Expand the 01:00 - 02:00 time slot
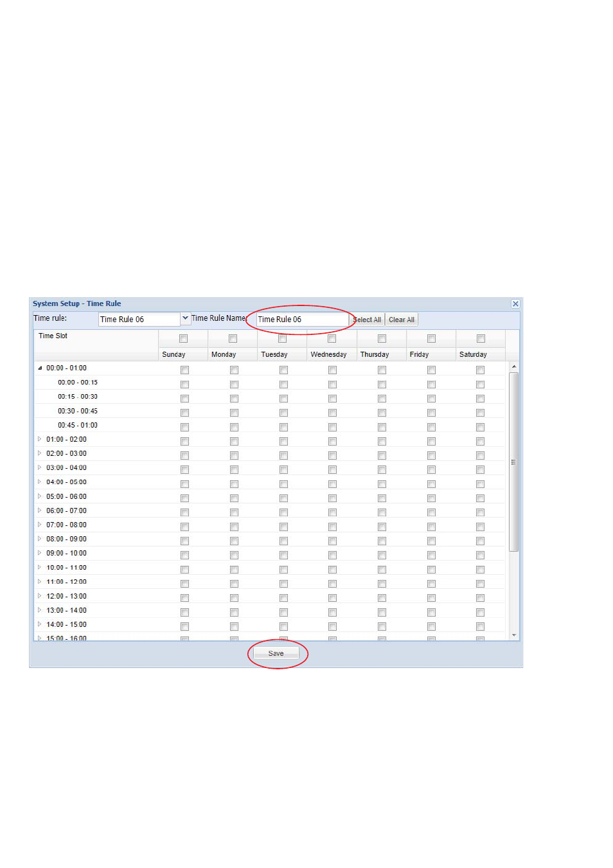Image resolution: width=613 pixels, height=868 pixels. [x=40, y=440]
